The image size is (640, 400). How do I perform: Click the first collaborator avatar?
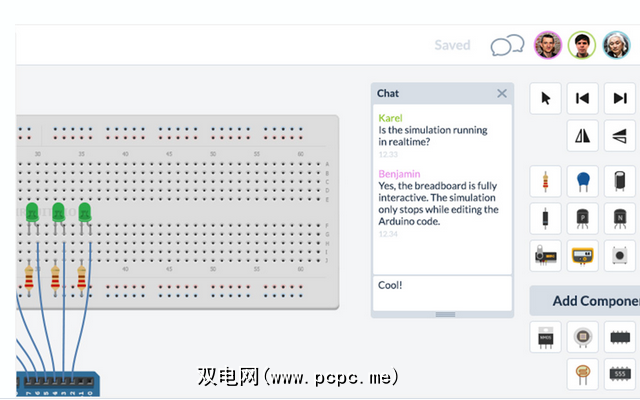[x=546, y=45]
